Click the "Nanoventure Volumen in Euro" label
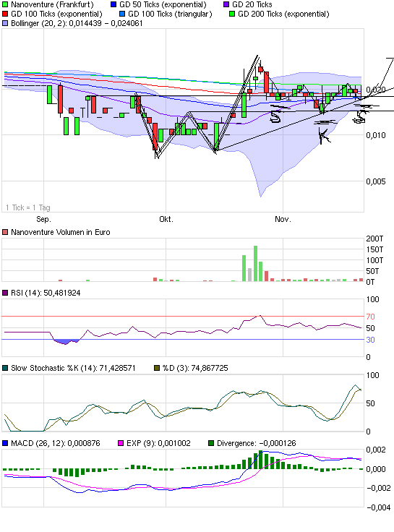 [x=61, y=233]
